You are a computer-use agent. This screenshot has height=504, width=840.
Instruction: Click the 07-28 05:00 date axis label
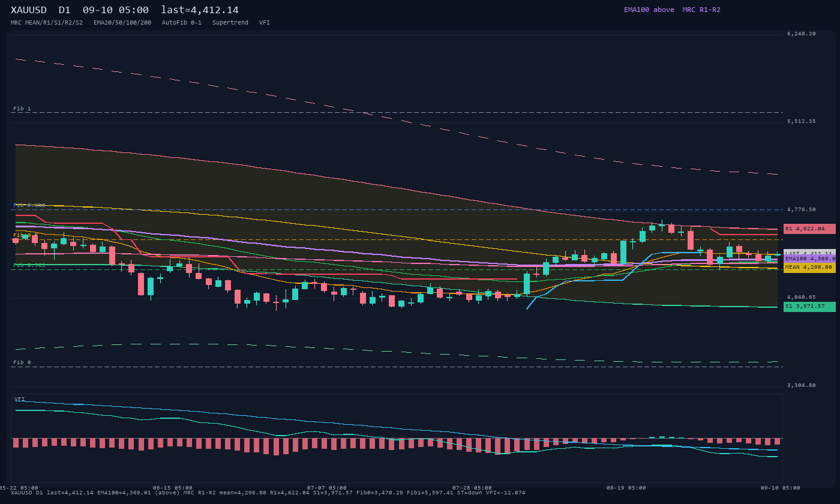(x=472, y=488)
